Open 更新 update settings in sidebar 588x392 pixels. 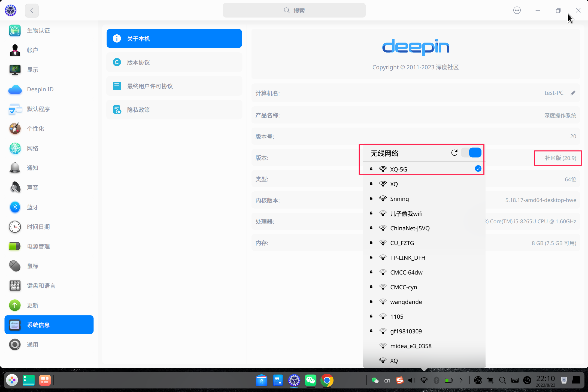[x=32, y=305]
